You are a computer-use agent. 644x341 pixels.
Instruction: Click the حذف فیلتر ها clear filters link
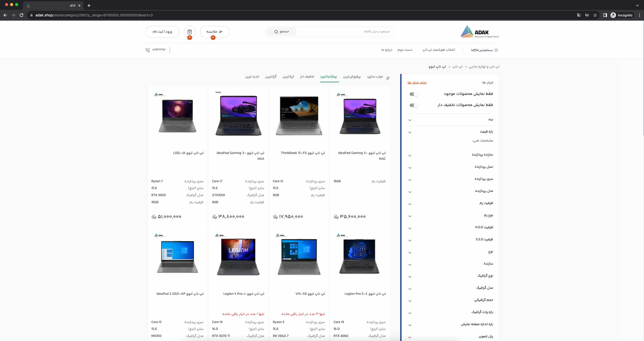click(x=417, y=83)
